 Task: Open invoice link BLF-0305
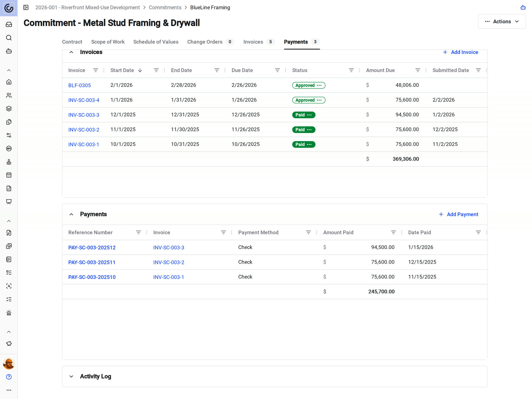point(79,85)
